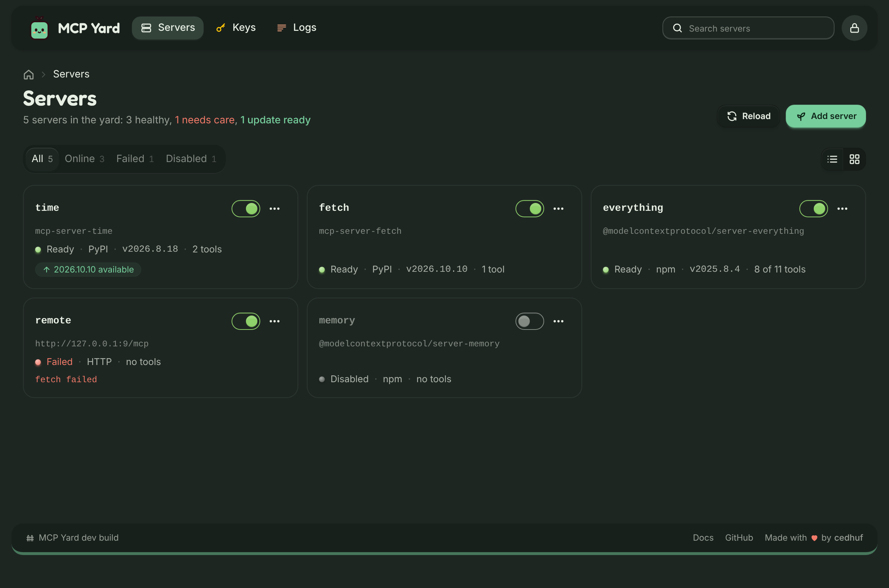This screenshot has height=588, width=889.
Task: Click the '1 update ready' summary text
Action: pos(276,120)
